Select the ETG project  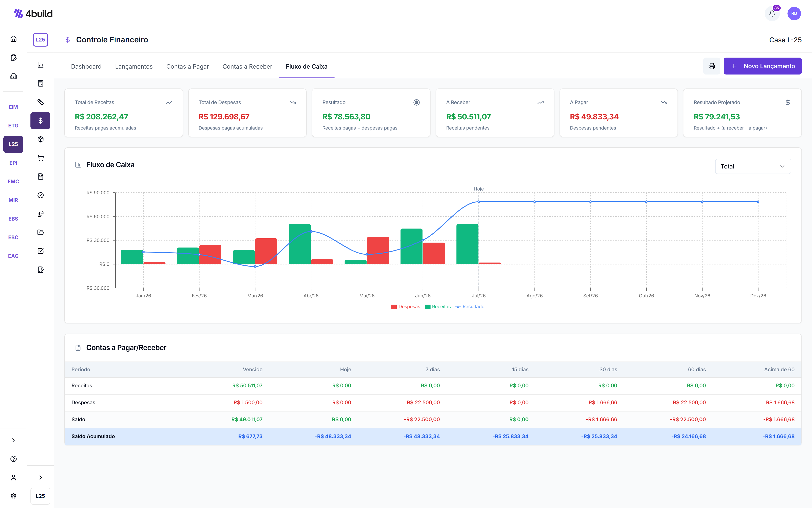(x=13, y=126)
